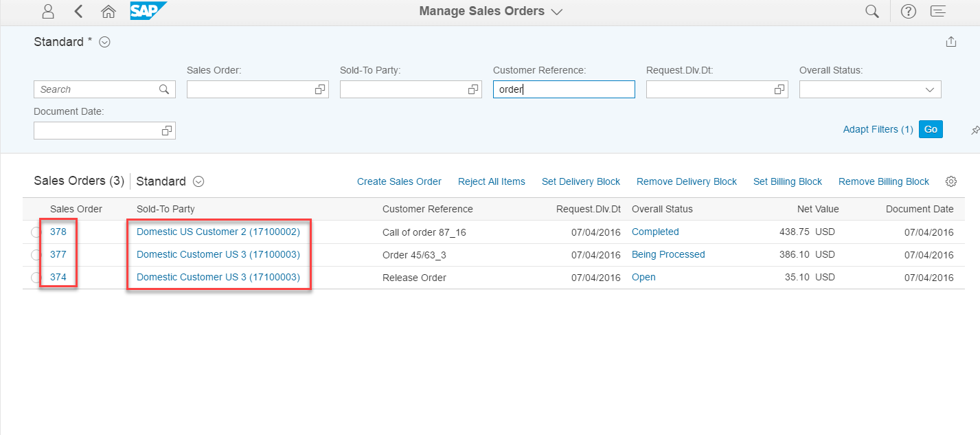The image size is (980, 435).
Task: Select the radio button for order 377
Action: [x=36, y=255]
